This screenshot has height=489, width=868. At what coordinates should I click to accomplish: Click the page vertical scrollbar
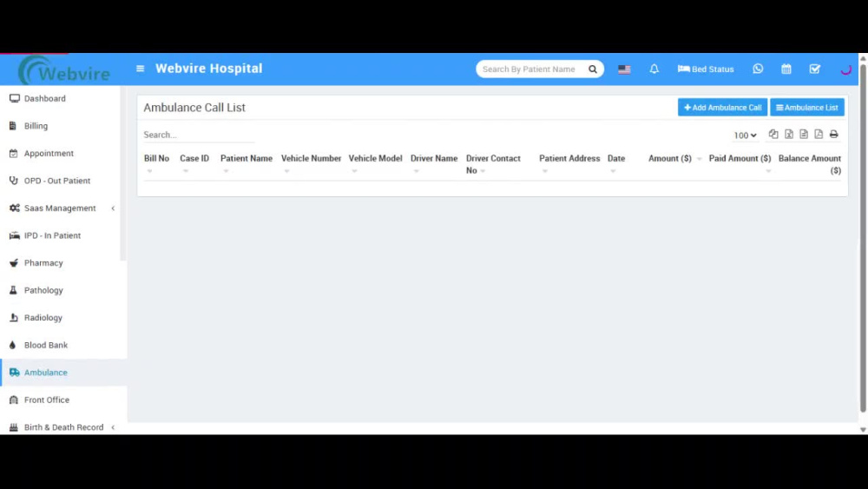tap(863, 238)
